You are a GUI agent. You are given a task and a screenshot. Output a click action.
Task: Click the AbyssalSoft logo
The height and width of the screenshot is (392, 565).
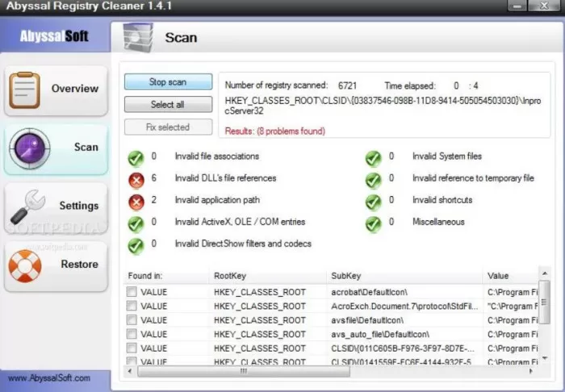[54, 36]
